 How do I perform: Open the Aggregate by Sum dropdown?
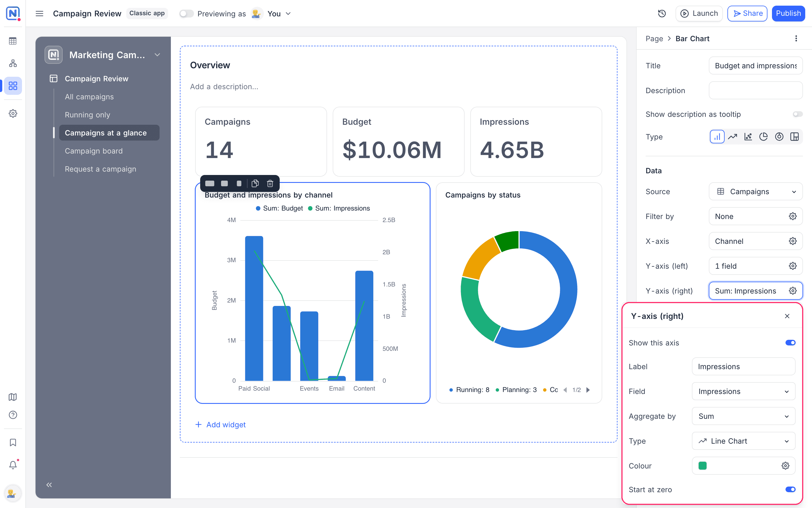(743, 416)
